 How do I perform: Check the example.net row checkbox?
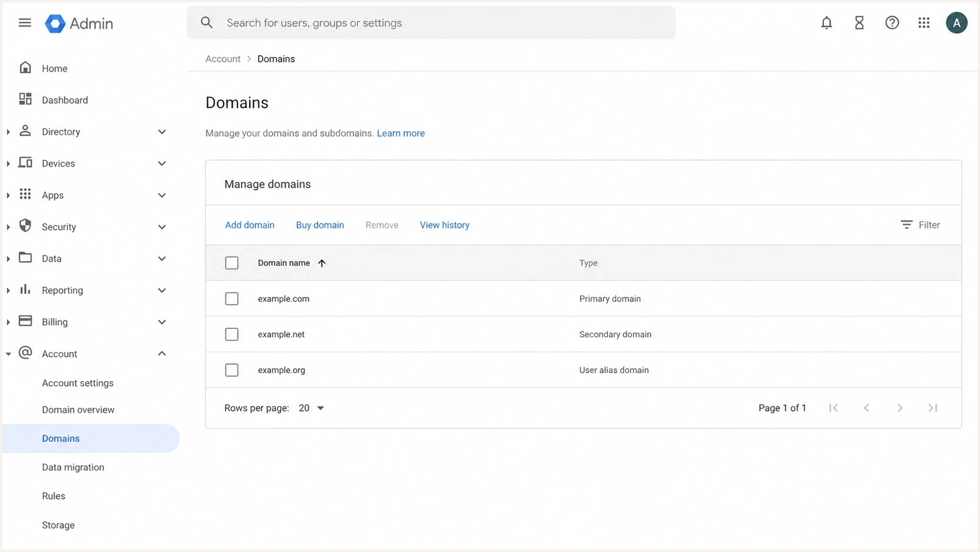tap(232, 334)
